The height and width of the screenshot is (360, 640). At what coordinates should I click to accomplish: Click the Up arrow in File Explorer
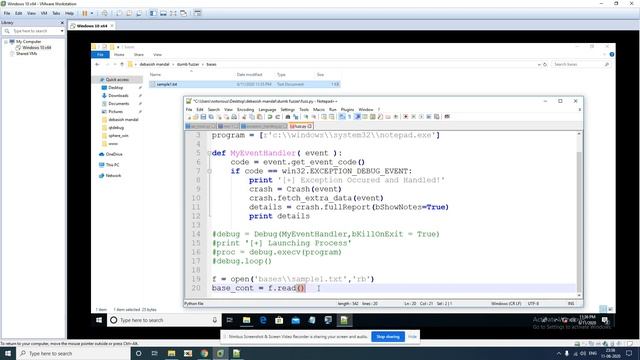(x=122, y=64)
